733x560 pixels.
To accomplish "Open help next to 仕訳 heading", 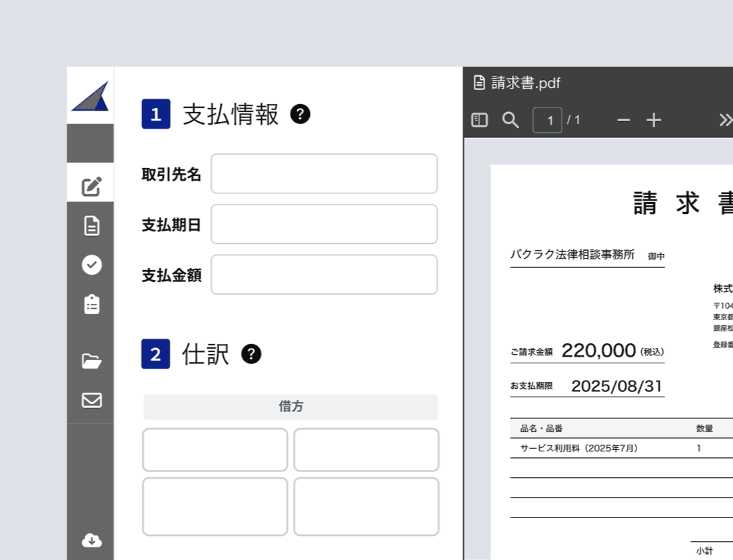I will point(251,355).
